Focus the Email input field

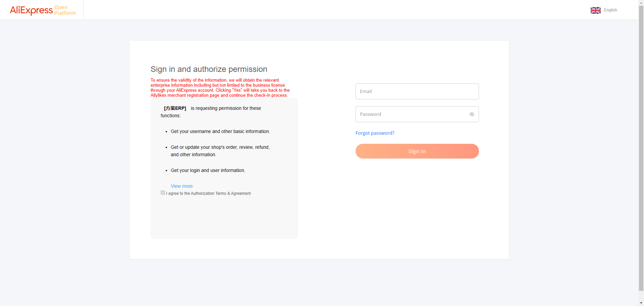[x=417, y=91]
